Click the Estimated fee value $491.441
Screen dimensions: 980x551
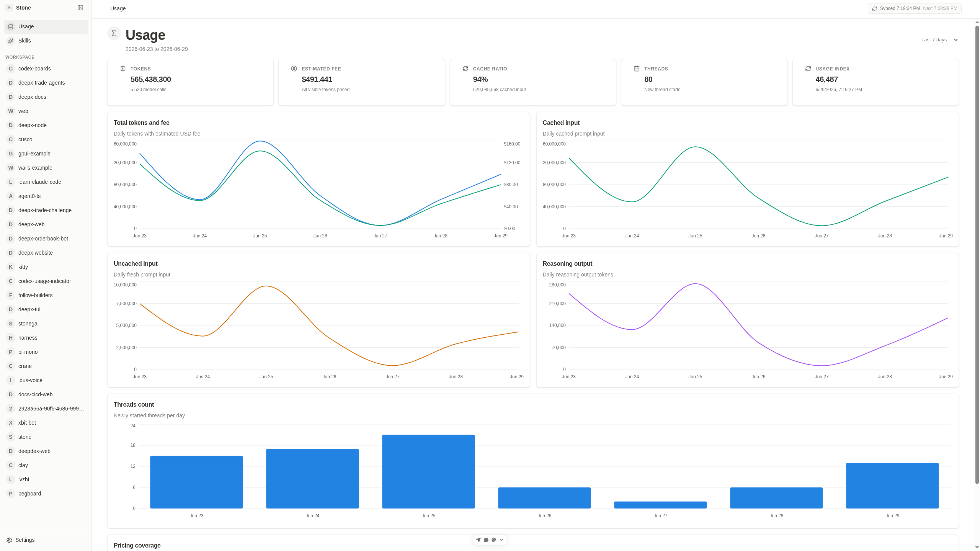[x=317, y=79]
